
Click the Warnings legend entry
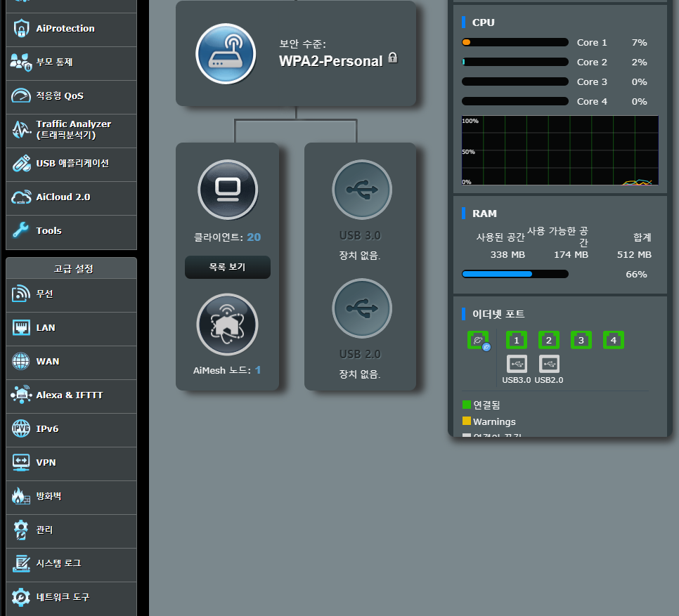click(x=489, y=421)
